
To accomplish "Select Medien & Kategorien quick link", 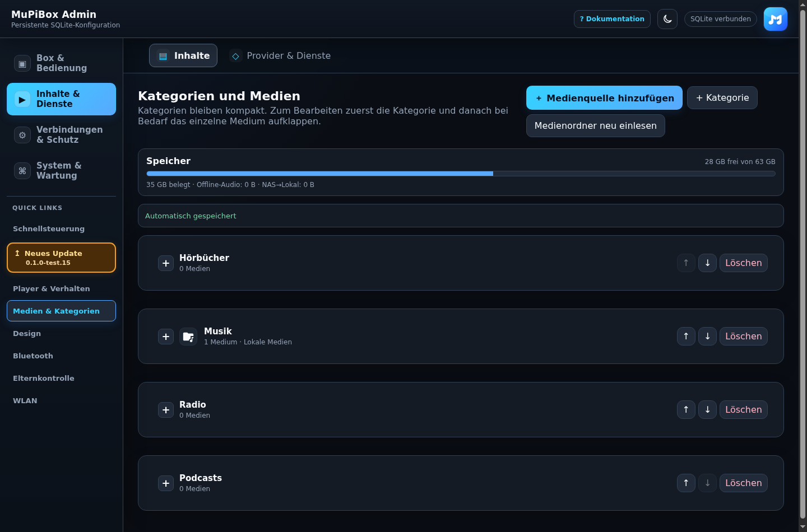I will pyautogui.click(x=62, y=311).
